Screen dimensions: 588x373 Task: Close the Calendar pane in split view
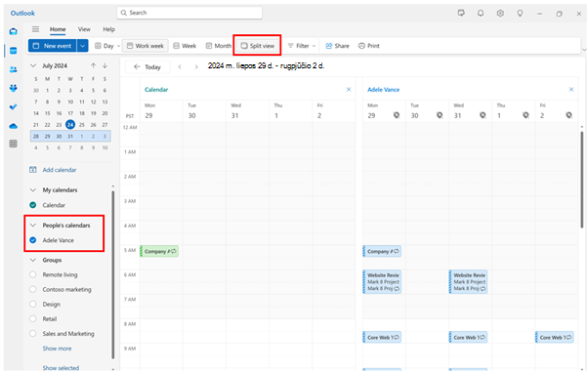(349, 90)
